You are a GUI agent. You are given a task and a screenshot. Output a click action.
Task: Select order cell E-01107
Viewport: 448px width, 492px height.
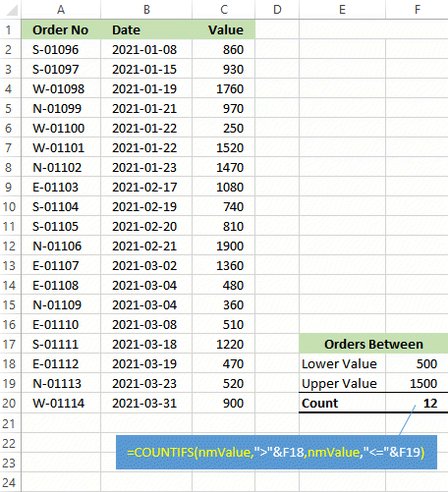(61, 265)
